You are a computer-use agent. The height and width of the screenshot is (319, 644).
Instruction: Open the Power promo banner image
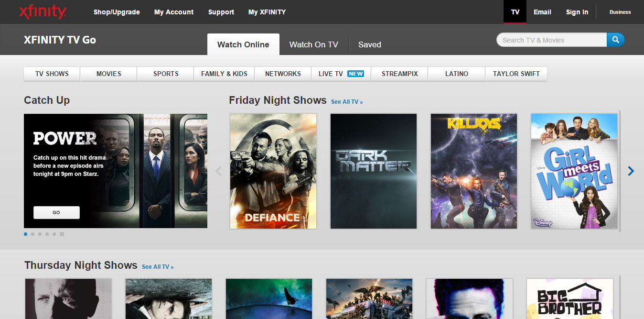(x=116, y=171)
